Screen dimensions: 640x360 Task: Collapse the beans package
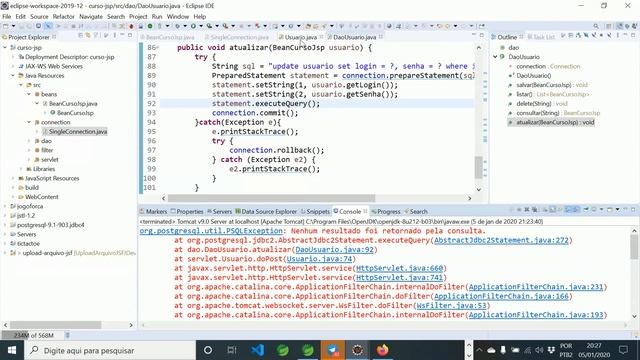pos(29,94)
